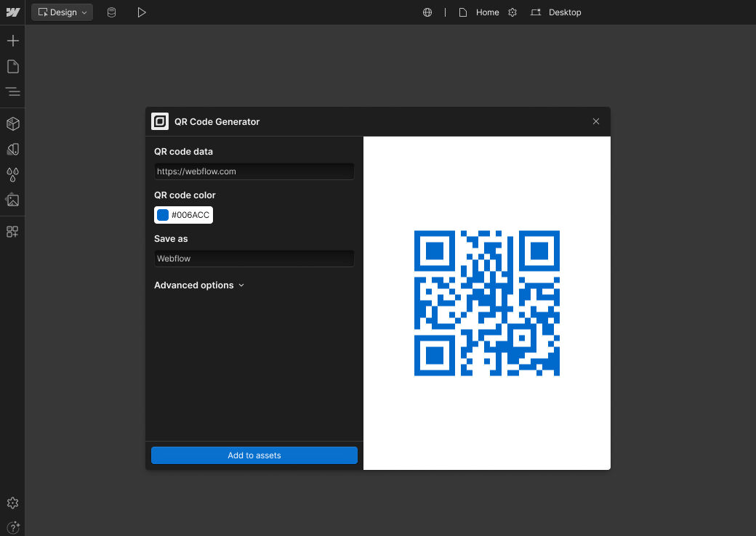Open the Navigator panel
Viewport: 756px width, 536px height.
point(13,92)
